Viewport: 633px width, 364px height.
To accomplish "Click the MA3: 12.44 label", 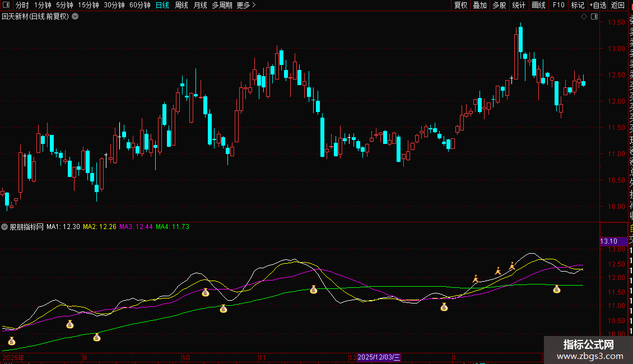I will coord(136,227).
